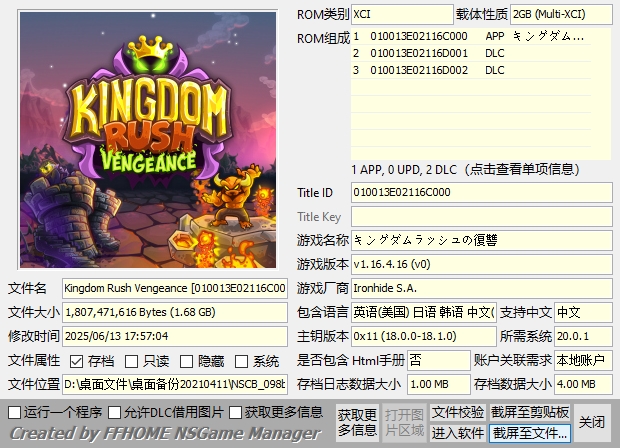This screenshot has width=620, height=448.
Task: Click the 文件位置 path field
Action: point(175,384)
